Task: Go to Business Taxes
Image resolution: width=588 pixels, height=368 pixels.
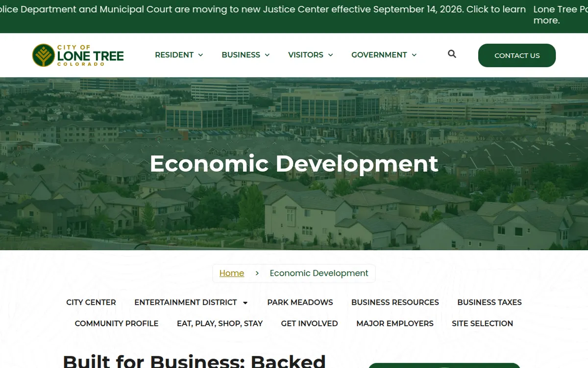Action: coord(490,302)
